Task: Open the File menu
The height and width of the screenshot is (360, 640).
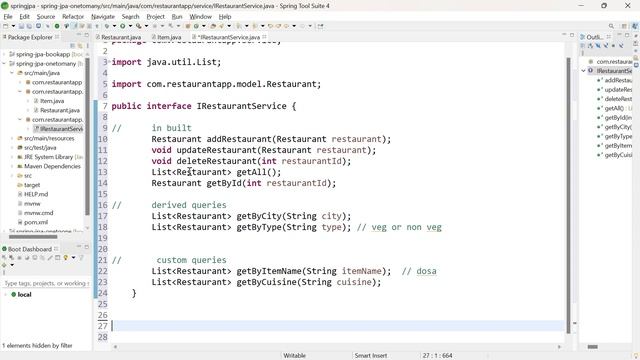Action: (x=8, y=17)
